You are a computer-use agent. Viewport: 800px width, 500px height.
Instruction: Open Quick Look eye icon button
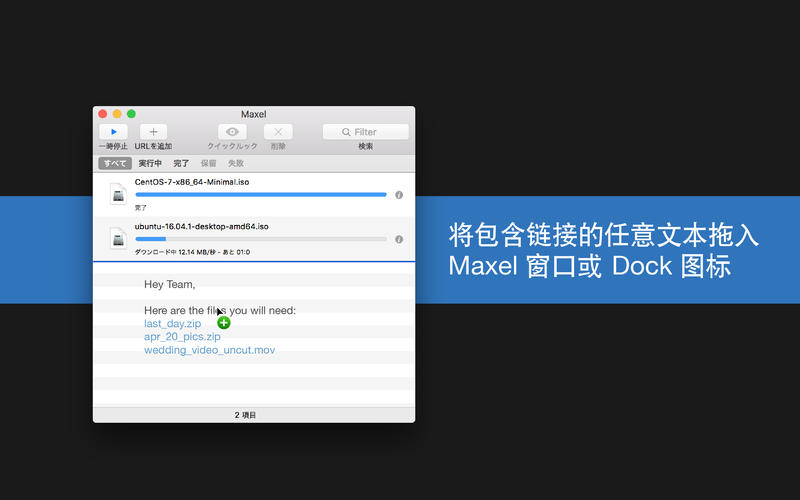point(232,132)
